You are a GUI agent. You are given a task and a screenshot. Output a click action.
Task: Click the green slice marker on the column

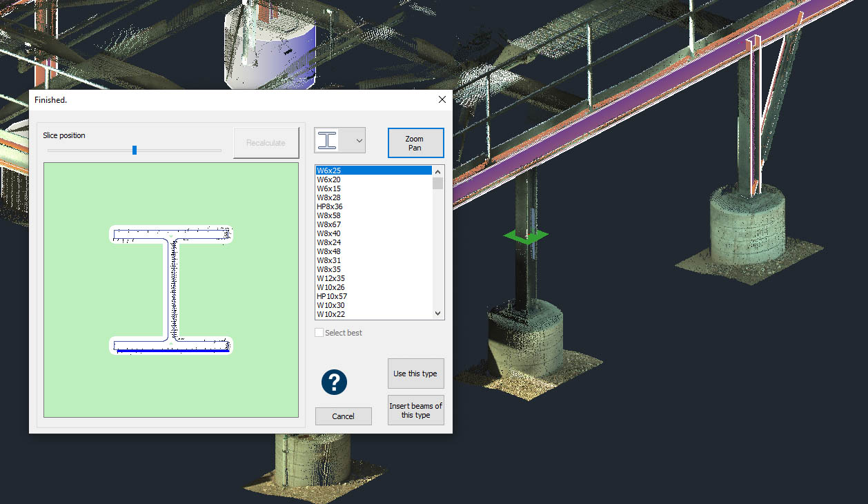click(526, 237)
